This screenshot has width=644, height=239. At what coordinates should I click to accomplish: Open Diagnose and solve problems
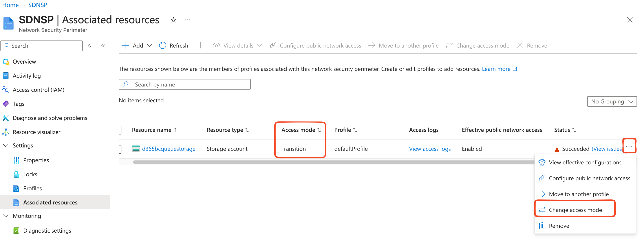(x=50, y=118)
